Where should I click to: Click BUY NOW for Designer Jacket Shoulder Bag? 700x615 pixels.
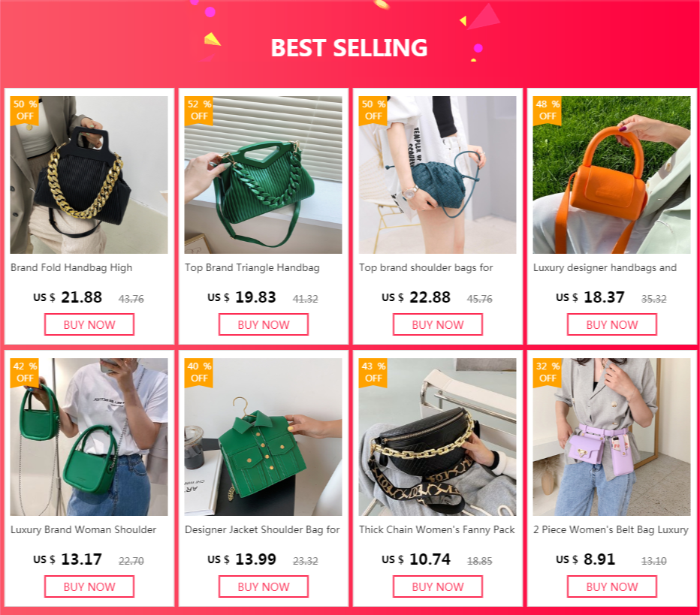tap(264, 586)
